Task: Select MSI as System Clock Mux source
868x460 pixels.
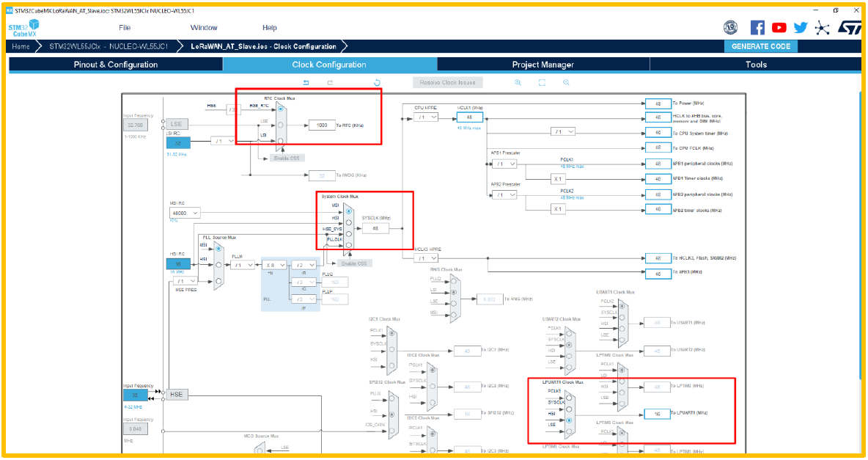Action: tap(349, 211)
